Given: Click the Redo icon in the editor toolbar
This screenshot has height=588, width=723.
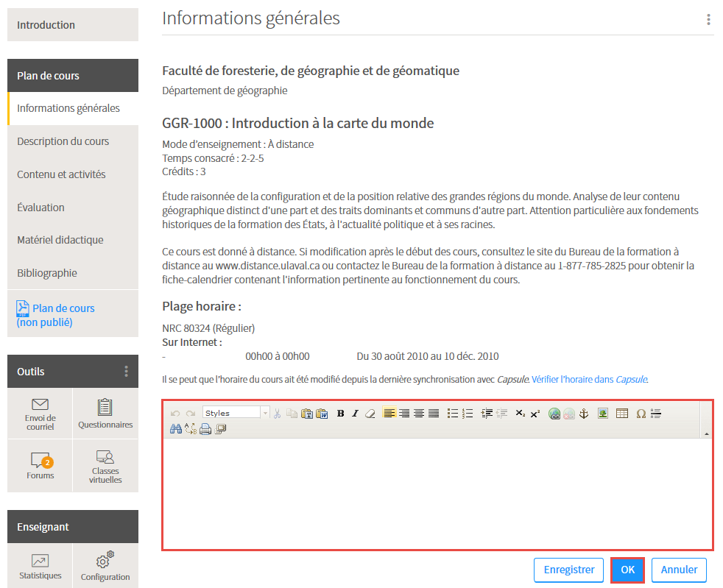Looking at the screenshot, I should [x=191, y=414].
